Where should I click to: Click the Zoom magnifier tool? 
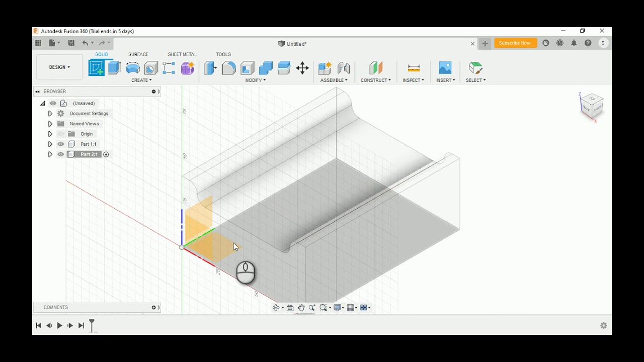click(x=312, y=308)
